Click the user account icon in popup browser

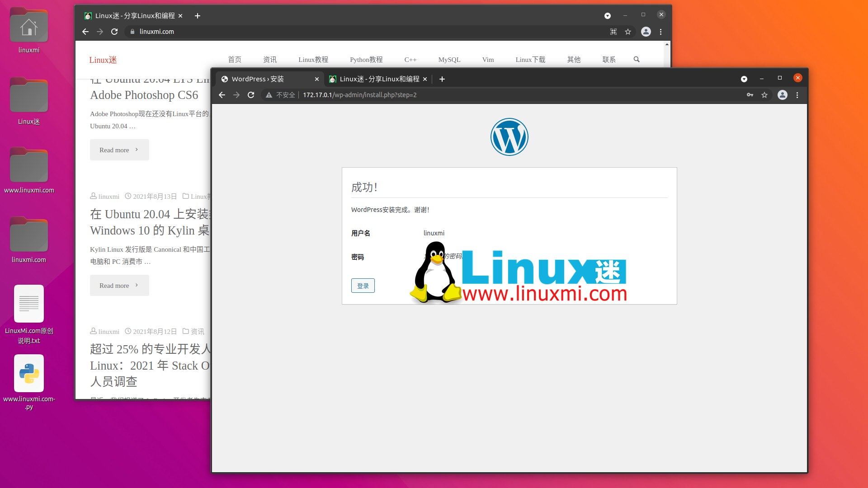click(783, 95)
